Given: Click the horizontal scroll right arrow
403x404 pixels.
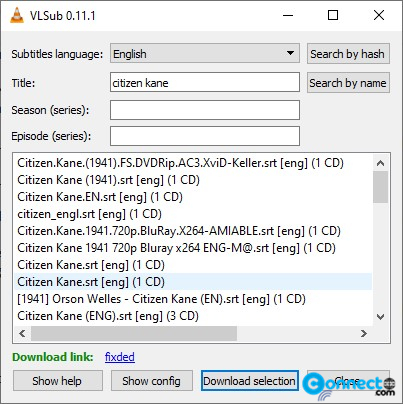Looking at the screenshot, I should click(364, 333).
